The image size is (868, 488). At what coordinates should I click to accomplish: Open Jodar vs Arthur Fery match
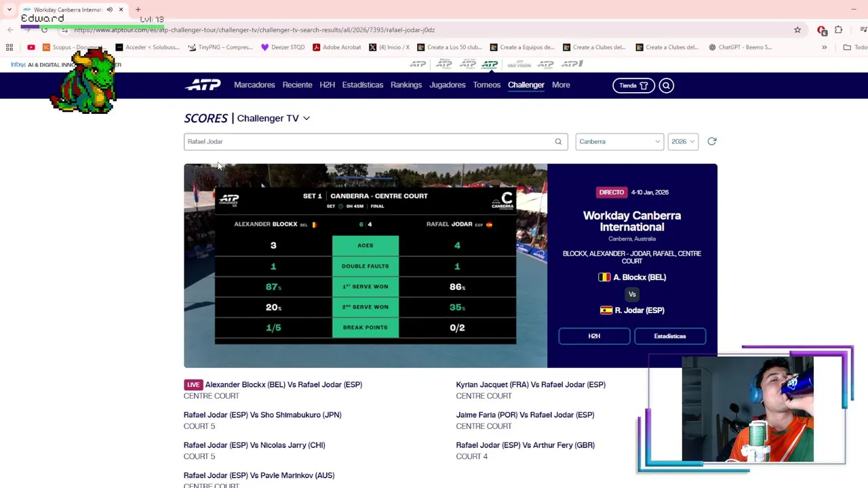pyautogui.click(x=525, y=445)
